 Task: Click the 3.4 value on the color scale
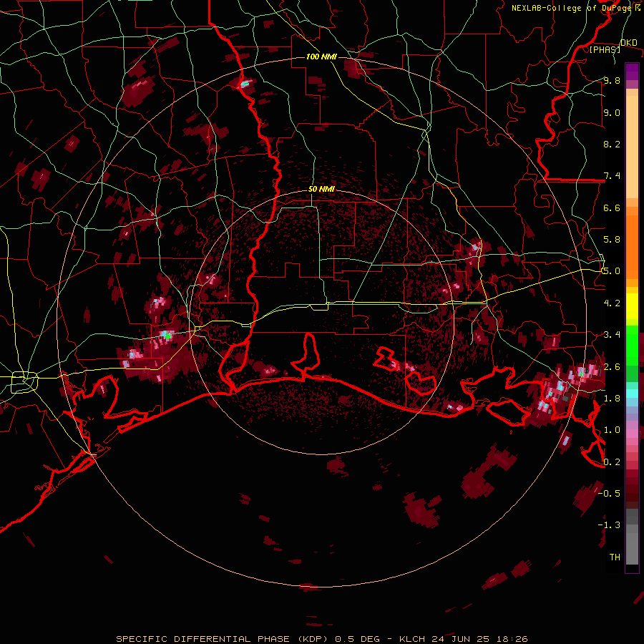tap(612, 335)
